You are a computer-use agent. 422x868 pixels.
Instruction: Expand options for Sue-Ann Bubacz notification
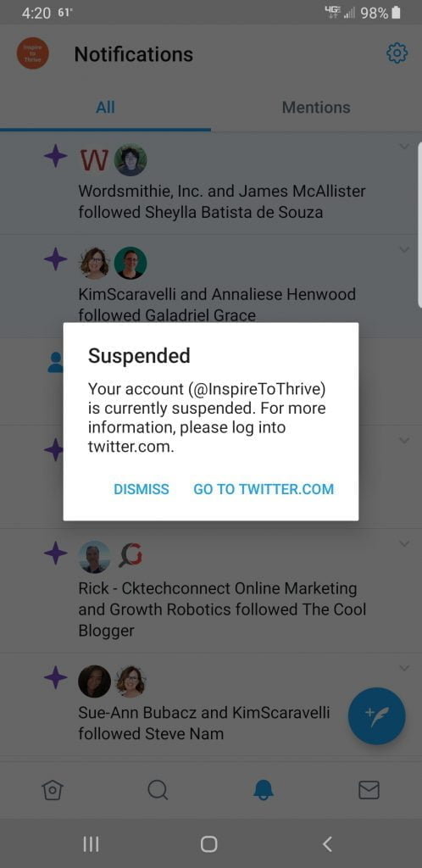[x=404, y=668]
